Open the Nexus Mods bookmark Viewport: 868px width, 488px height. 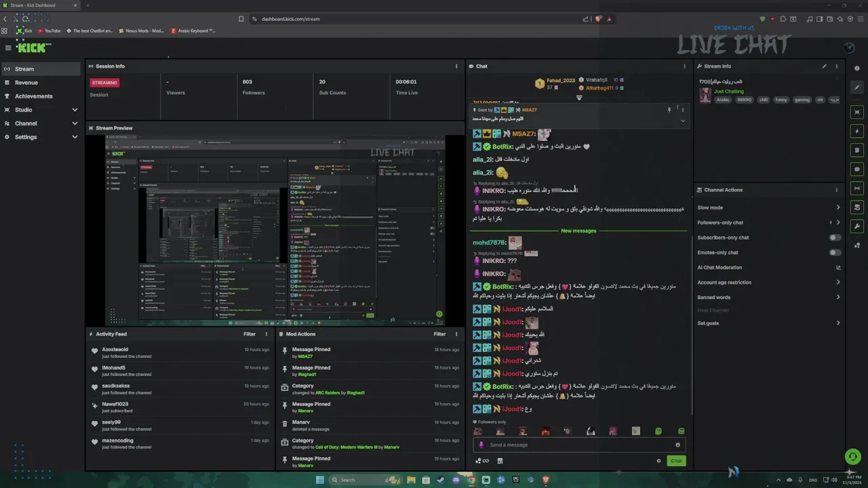[141, 30]
